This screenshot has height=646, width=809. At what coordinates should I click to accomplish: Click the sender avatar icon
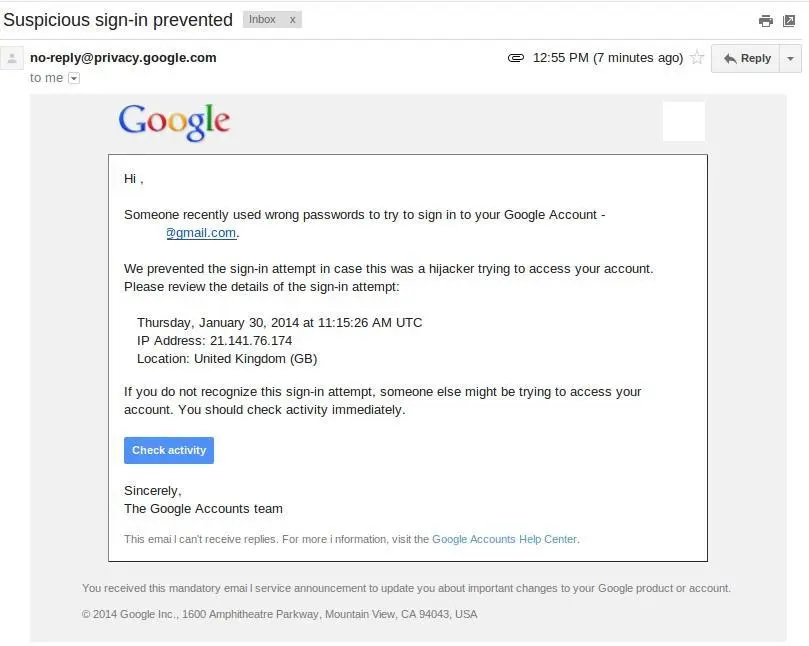coord(11,58)
